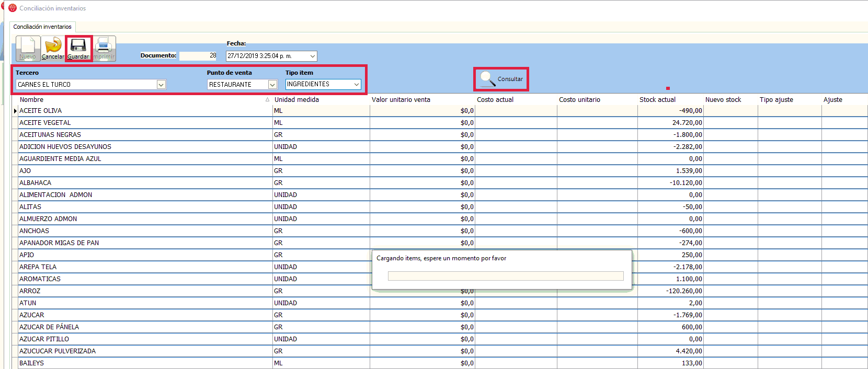Click the Documento number field
The height and width of the screenshot is (369, 868).
coord(198,55)
